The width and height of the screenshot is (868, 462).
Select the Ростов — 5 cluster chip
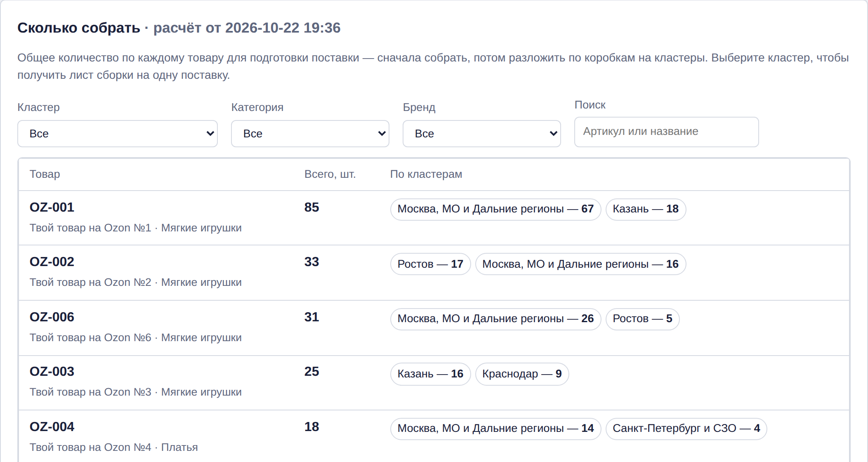[642, 319]
